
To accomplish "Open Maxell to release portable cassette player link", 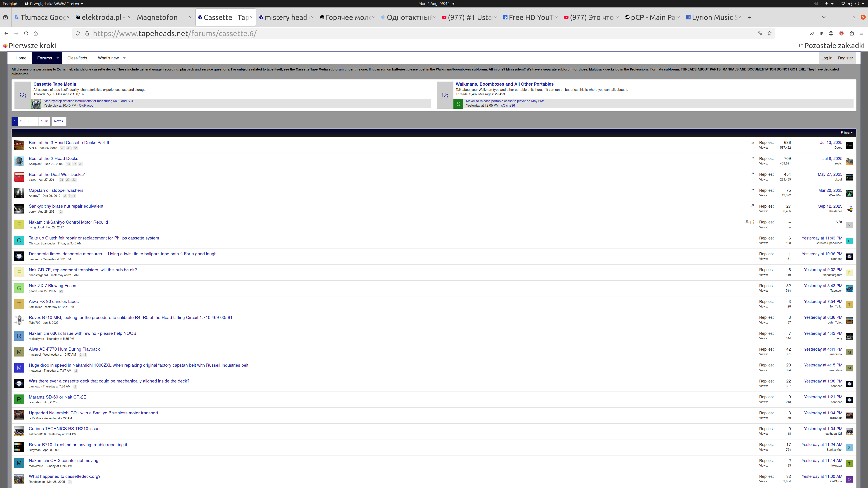I will 505,101.
